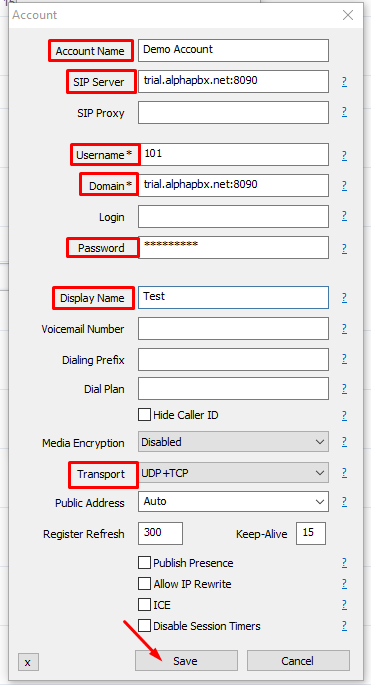Image resolution: width=371 pixels, height=685 pixels.
Task: Click the Keep-Alive label
Action: 262,534
